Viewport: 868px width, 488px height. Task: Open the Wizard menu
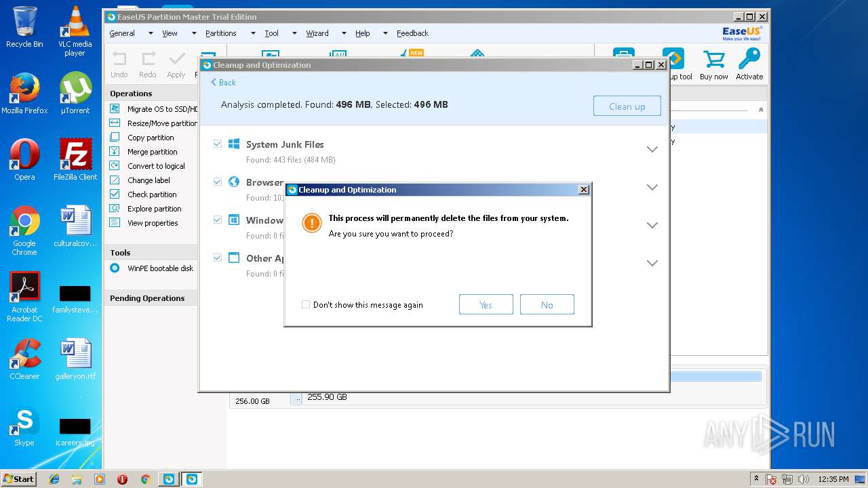tap(317, 33)
